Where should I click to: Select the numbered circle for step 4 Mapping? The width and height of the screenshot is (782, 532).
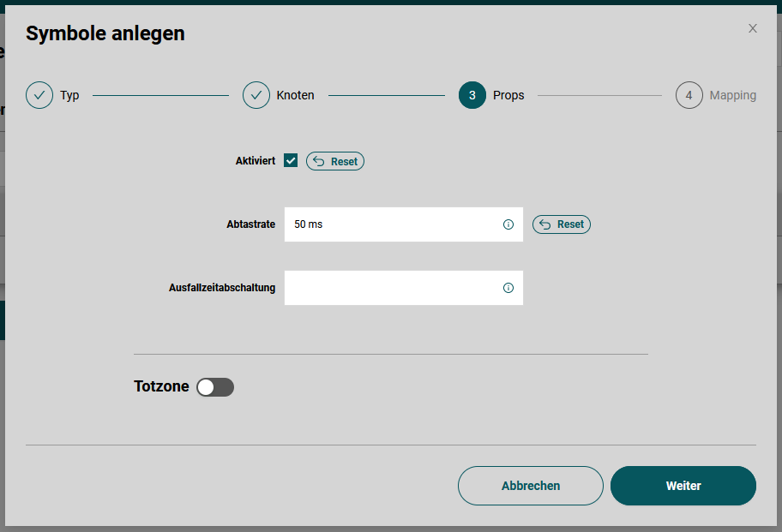tap(689, 95)
